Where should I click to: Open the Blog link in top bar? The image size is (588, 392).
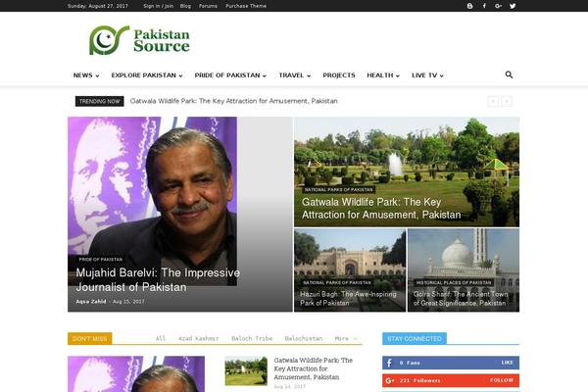coord(185,6)
